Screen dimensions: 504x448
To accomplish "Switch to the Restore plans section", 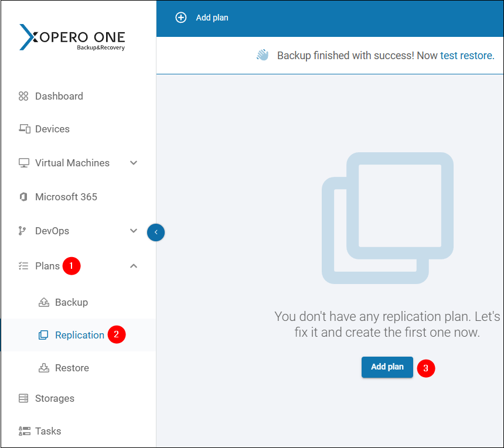I will pyautogui.click(x=71, y=368).
